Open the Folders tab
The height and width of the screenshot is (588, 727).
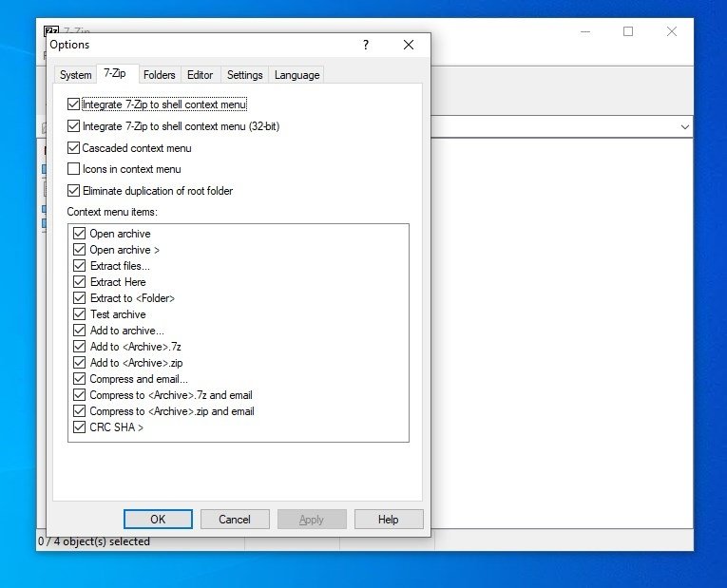point(159,75)
